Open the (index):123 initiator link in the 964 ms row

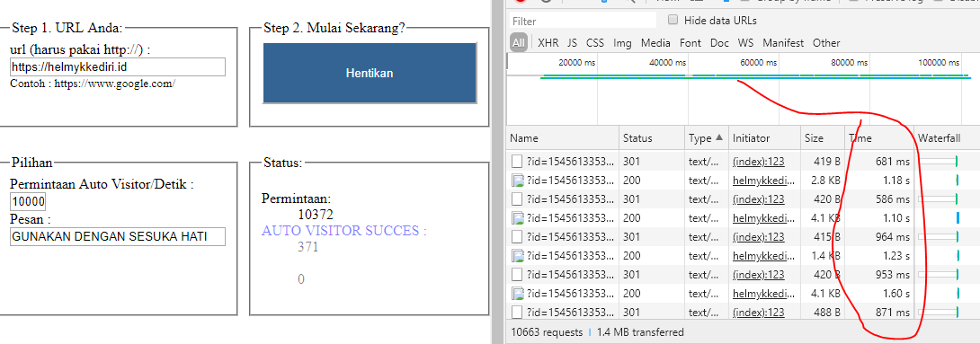point(758,237)
